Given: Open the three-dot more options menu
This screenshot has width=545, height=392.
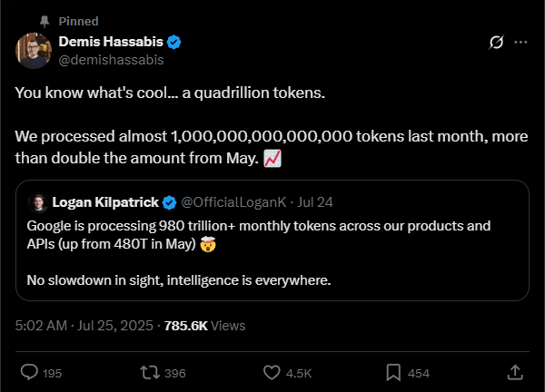Looking at the screenshot, I should (x=520, y=43).
